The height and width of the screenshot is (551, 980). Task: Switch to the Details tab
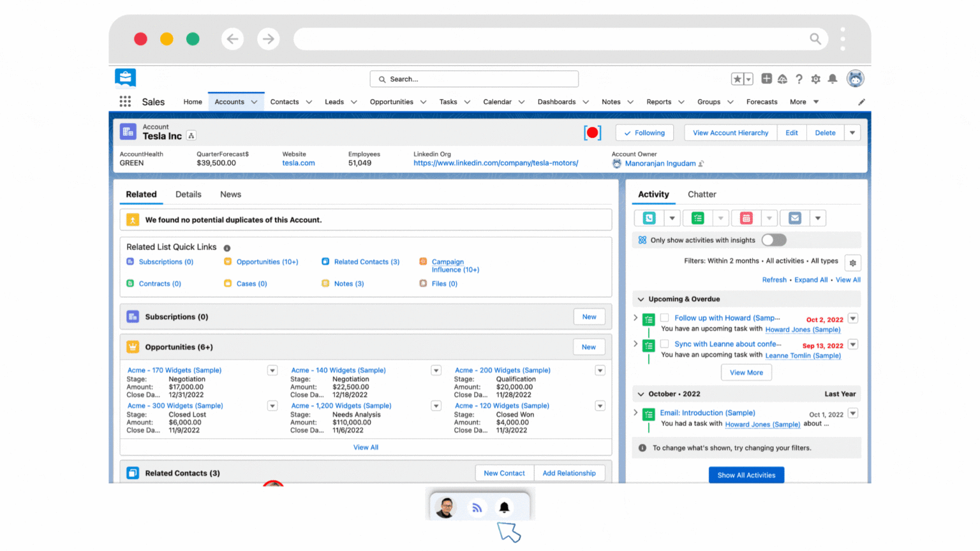pos(188,195)
